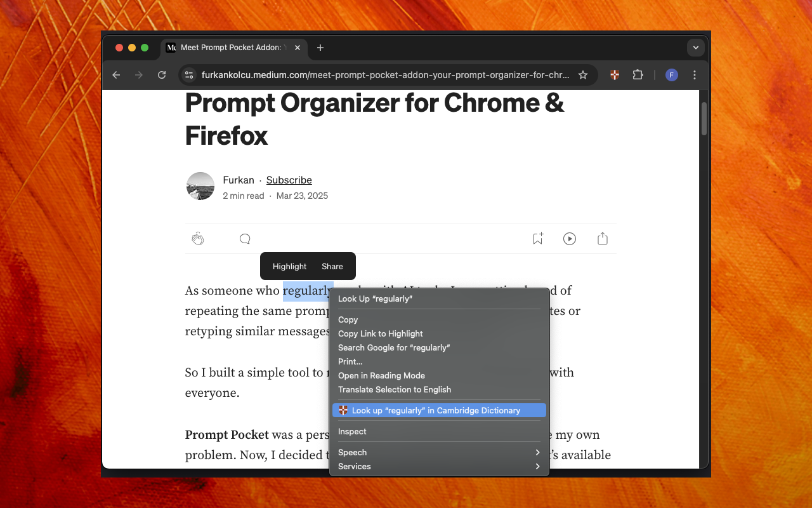Clap for the article

tap(198, 239)
